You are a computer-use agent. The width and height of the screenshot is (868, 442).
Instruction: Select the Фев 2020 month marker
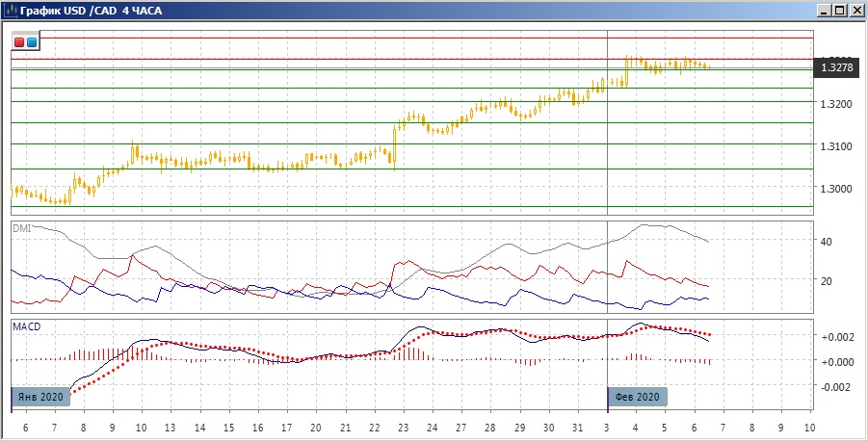coord(637,397)
